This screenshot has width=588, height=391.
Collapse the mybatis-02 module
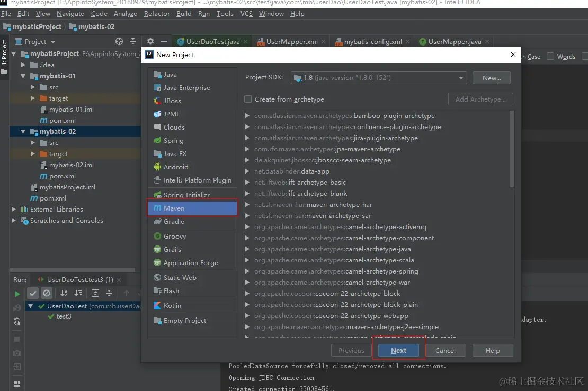click(23, 131)
